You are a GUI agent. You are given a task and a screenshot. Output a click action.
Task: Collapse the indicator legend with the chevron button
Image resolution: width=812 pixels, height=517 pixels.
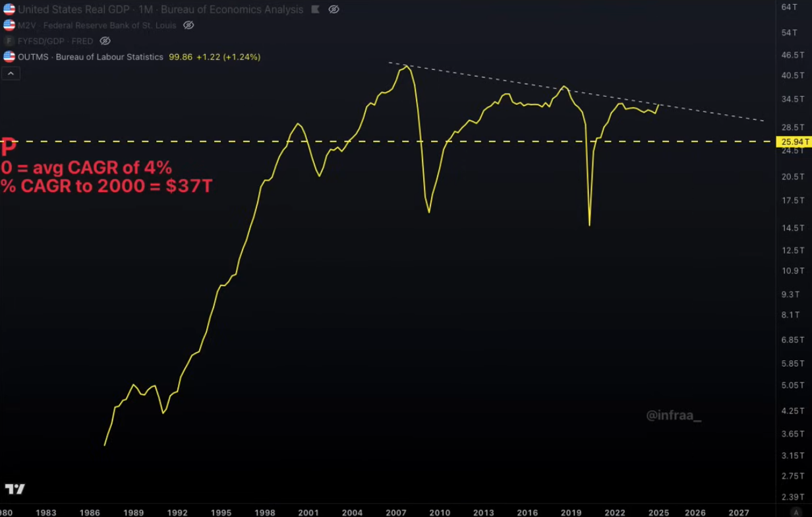click(11, 74)
